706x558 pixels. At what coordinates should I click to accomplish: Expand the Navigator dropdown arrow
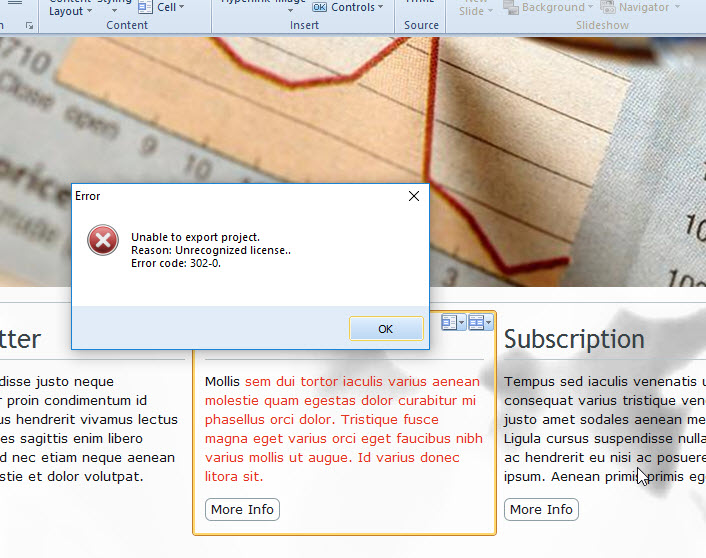click(677, 7)
